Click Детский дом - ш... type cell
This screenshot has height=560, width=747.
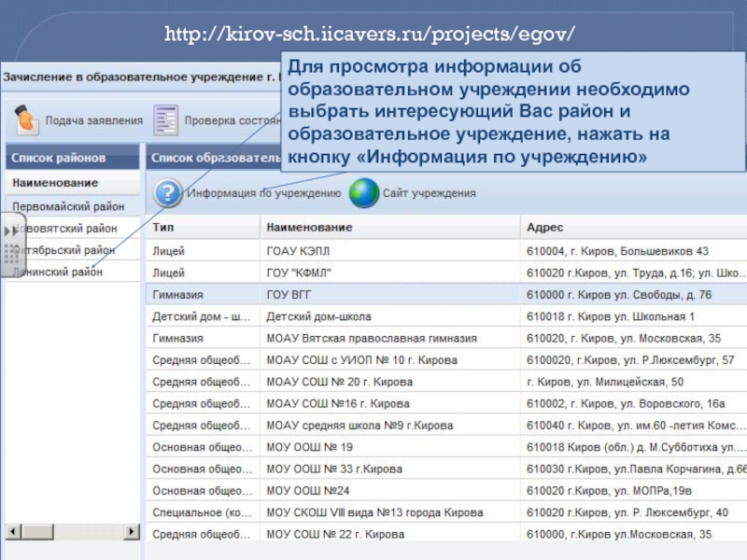201,316
